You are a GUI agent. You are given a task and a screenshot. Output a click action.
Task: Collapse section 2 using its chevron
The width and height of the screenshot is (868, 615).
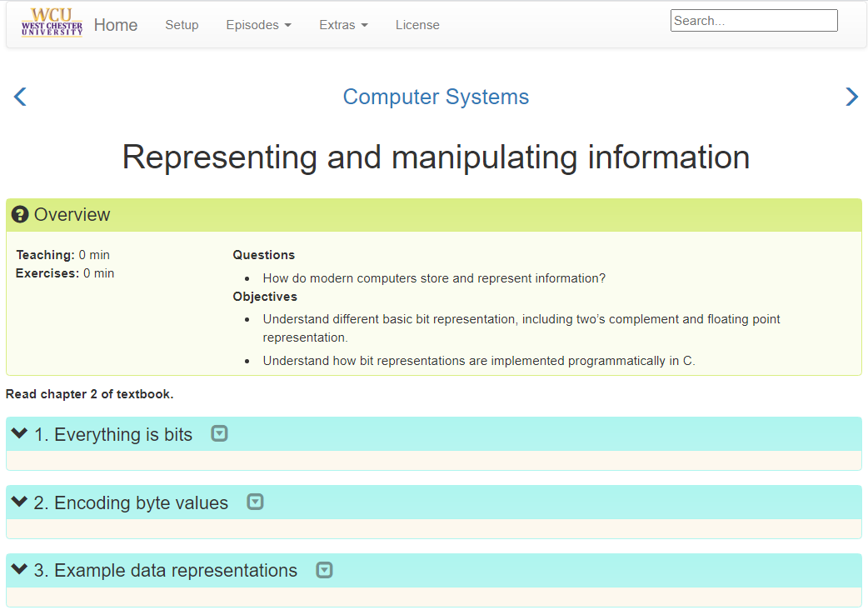pos(19,502)
